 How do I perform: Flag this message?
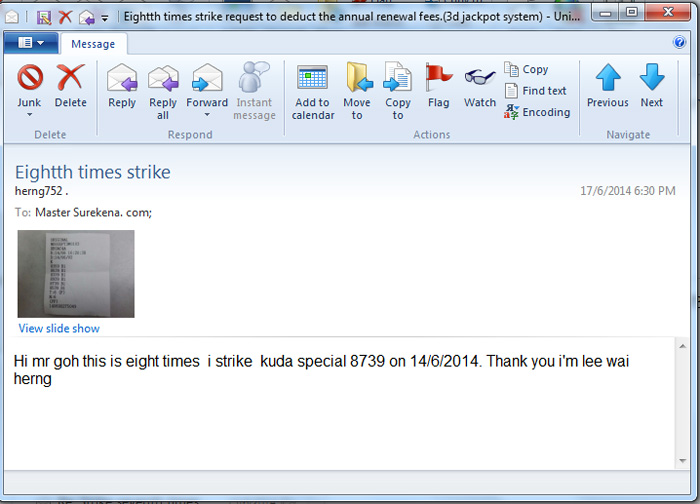point(438,78)
